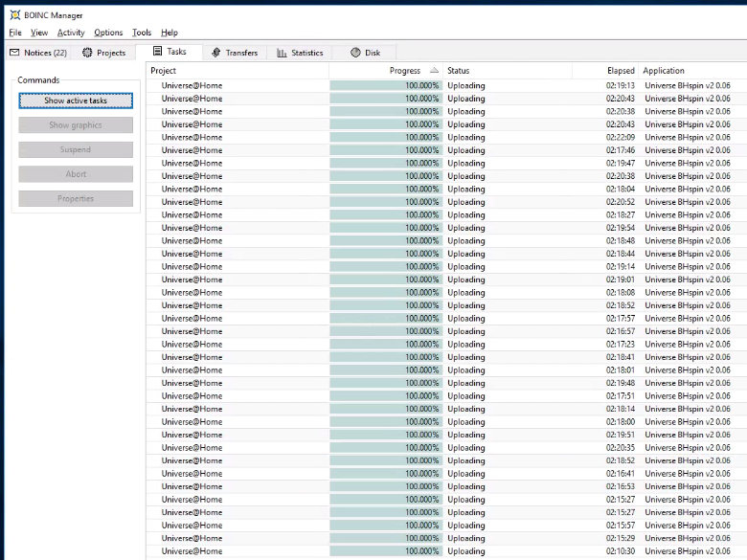Open the Help menu
This screenshot has height=560, width=747.
[170, 33]
